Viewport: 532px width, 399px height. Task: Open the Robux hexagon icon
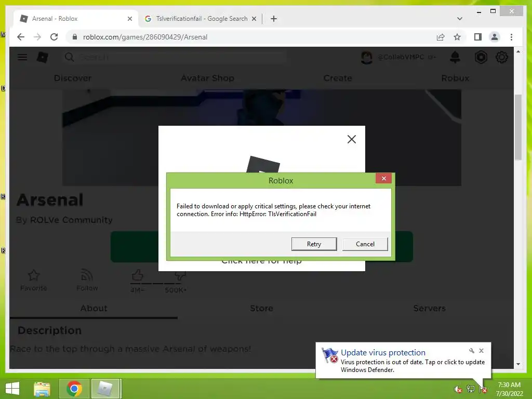[x=481, y=57]
